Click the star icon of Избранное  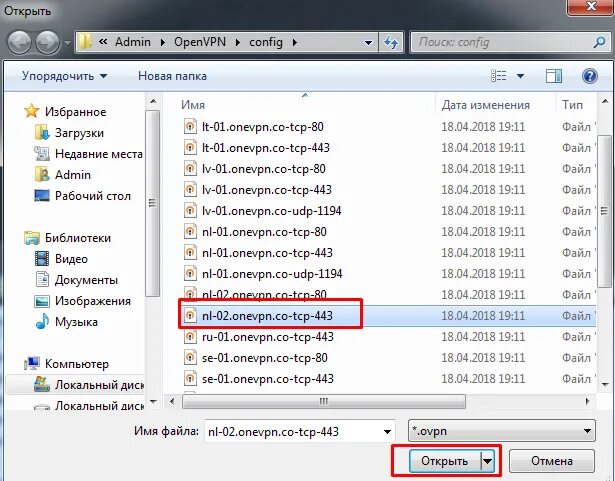[31, 111]
